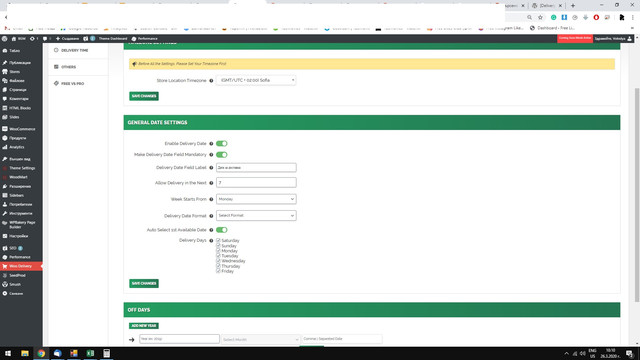
Task: Open Store Location Timezone dropdown
Action: pyautogui.click(x=256, y=80)
